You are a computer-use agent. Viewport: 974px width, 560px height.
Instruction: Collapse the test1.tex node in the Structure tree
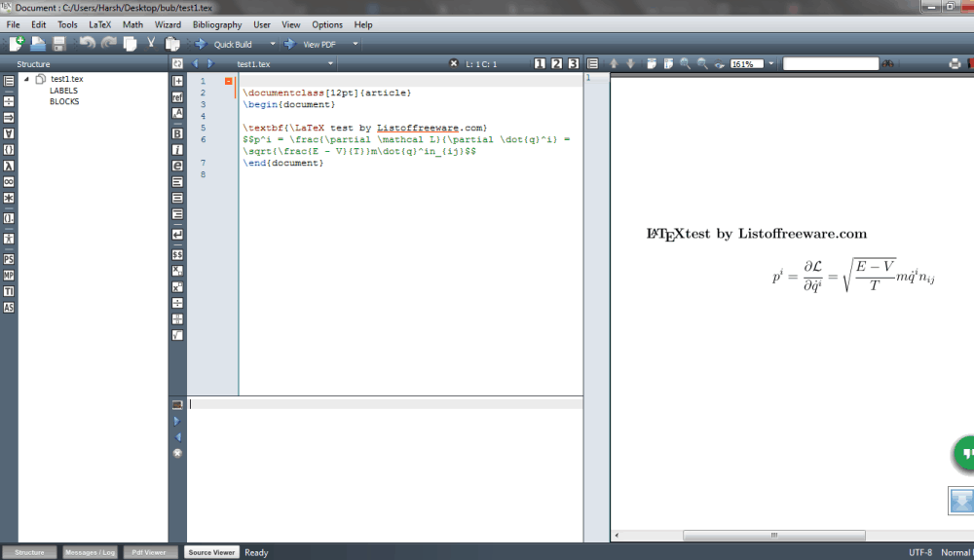coord(26,79)
